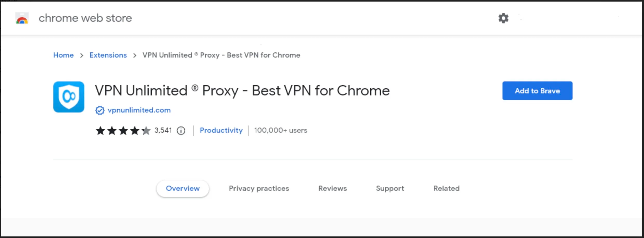Click the chrome web store title text

pyautogui.click(x=85, y=18)
